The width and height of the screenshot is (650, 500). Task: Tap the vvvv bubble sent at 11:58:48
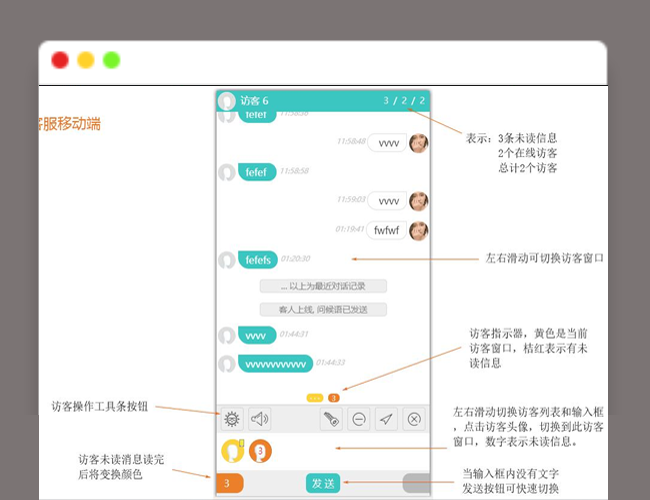388,143
